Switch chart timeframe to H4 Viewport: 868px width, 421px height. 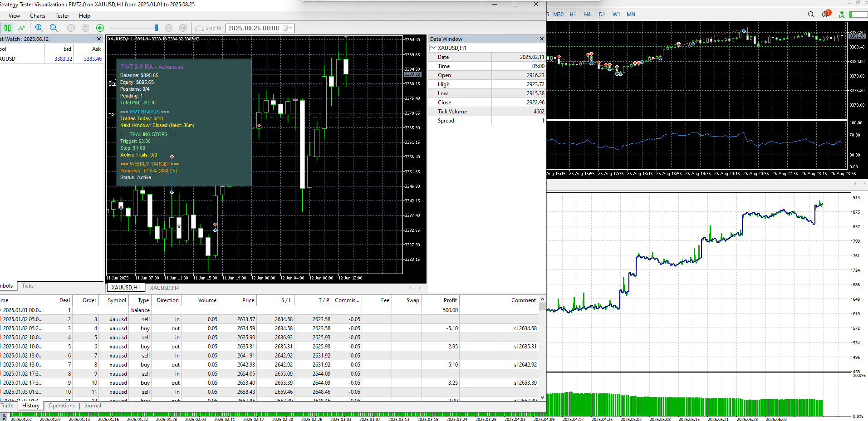click(x=587, y=14)
